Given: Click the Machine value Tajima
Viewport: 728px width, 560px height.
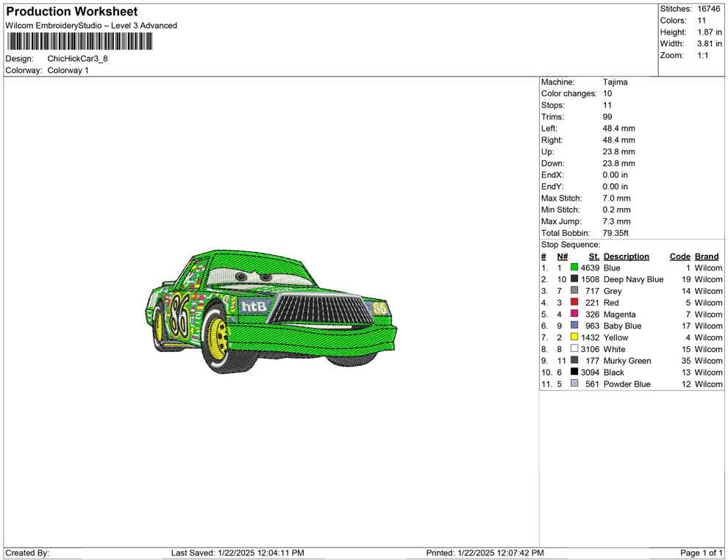Looking at the screenshot, I should (x=615, y=82).
